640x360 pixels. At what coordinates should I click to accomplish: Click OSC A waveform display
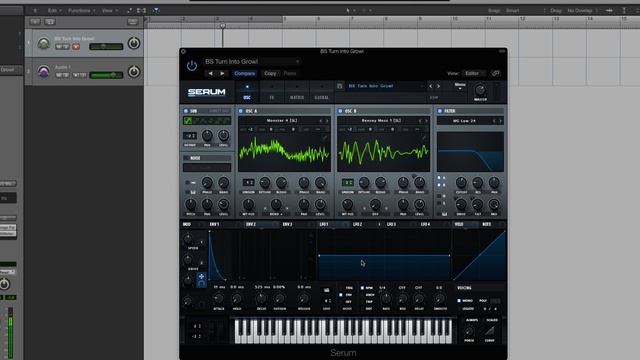tap(284, 152)
